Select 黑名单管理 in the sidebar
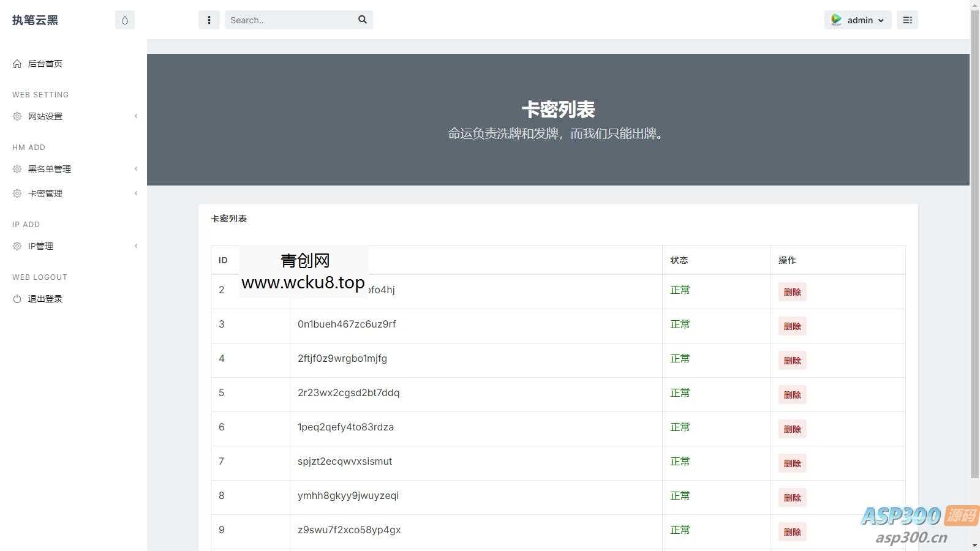Viewport: 980px width, 551px height. click(49, 169)
